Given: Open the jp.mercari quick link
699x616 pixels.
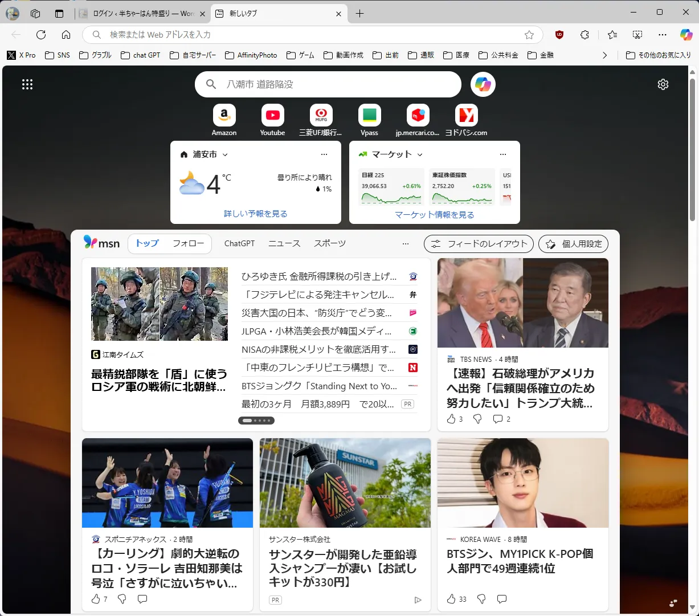Looking at the screenshot, I should coord(418,120).
